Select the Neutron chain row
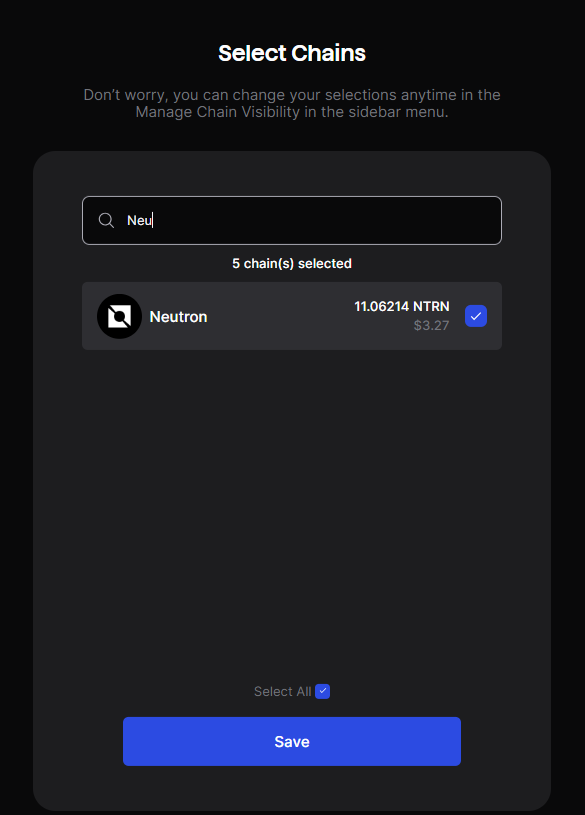Screen dimensions: 585x815 (x=292, y=316)
